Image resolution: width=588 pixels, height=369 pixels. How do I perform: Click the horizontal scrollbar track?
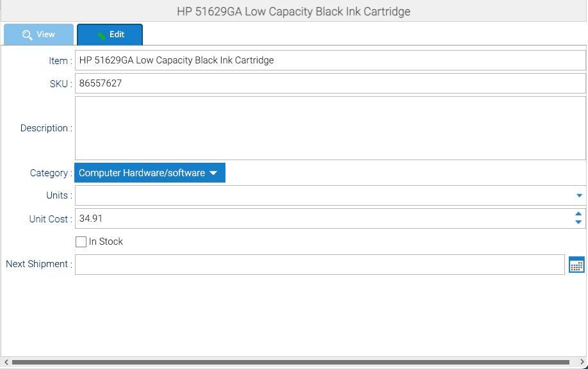291,362
